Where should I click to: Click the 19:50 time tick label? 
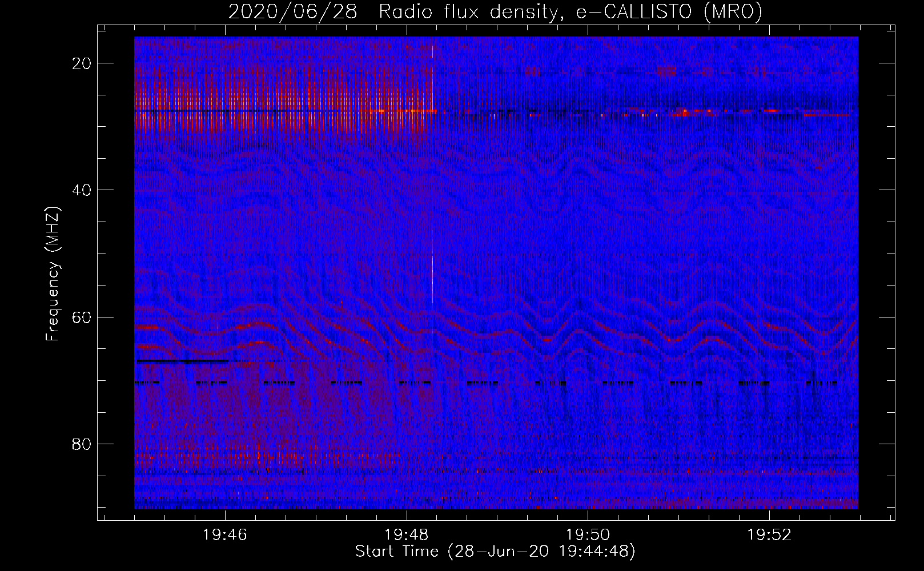(588, 534)
